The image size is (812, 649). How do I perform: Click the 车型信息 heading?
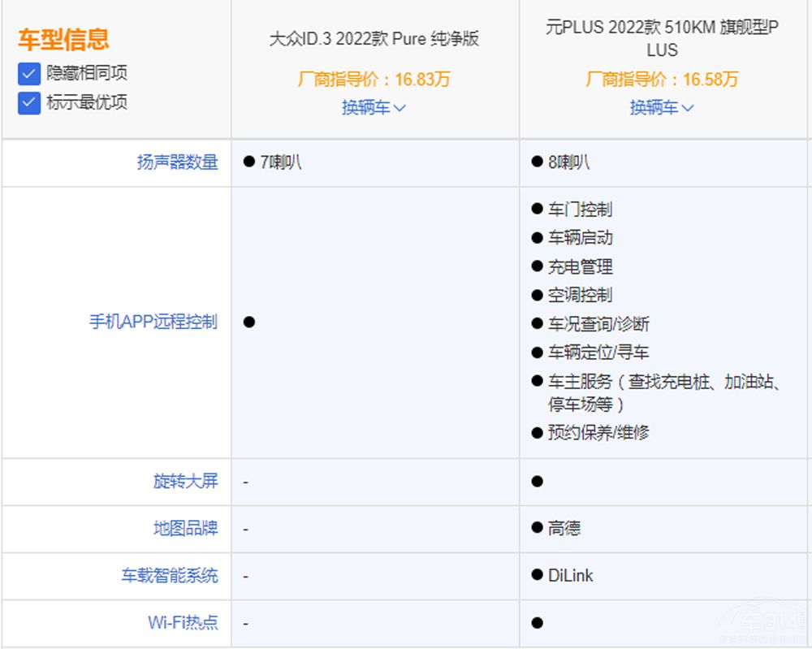point(63,39)
